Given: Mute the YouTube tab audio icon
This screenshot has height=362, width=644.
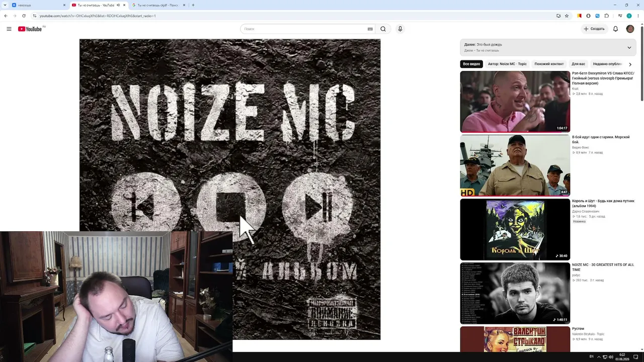Looking at the screenshot, I should tap(118, 5).
